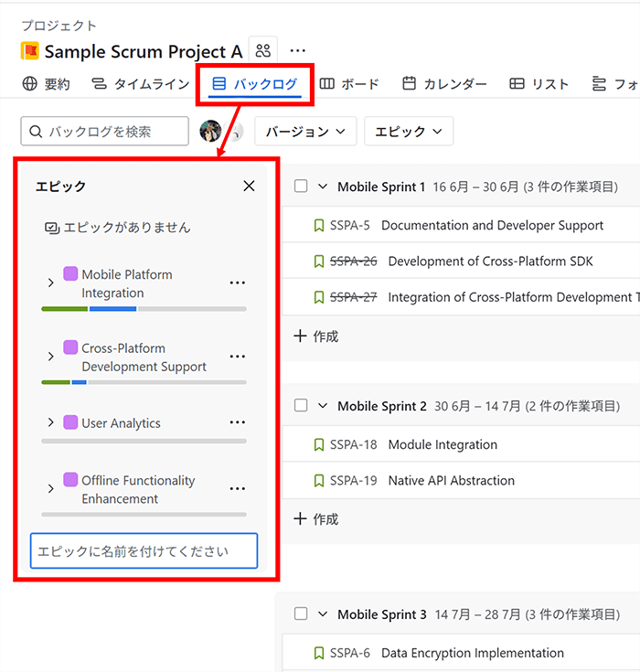
Task: Switch to the ボード tab
Action: (x=349, y=84)
